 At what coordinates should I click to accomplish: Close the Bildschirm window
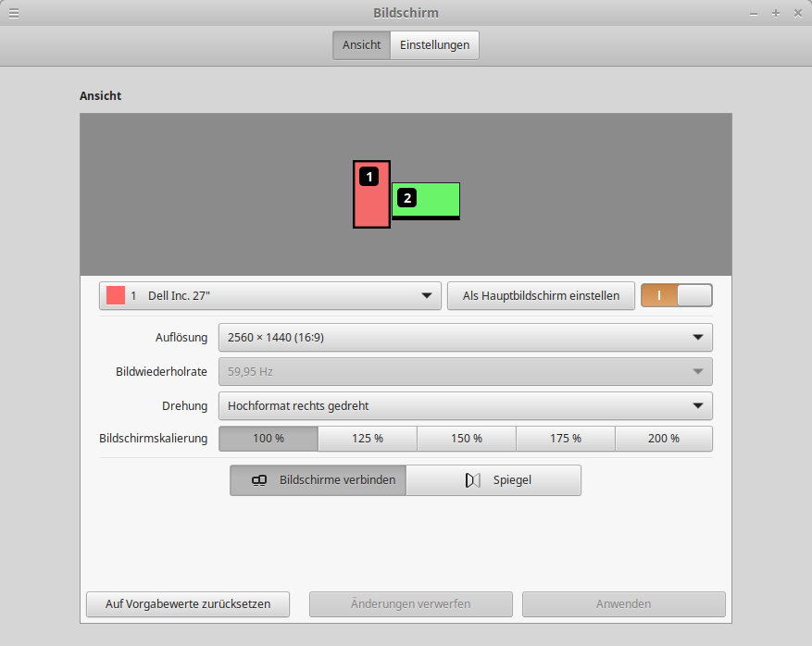tap(798, 14)
